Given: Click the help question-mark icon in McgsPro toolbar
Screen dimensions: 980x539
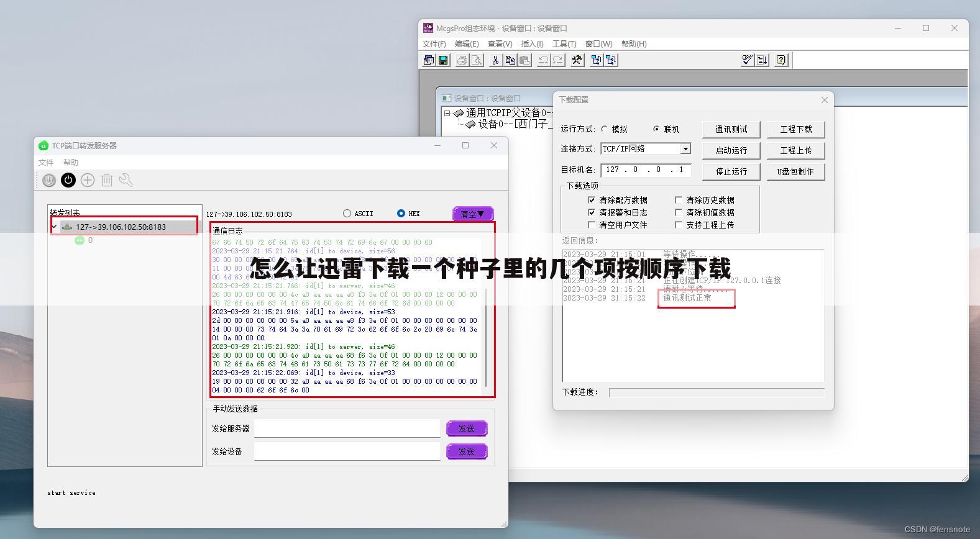Looking at the screenshot, I should pyautogui.click(x=781, y=60).
